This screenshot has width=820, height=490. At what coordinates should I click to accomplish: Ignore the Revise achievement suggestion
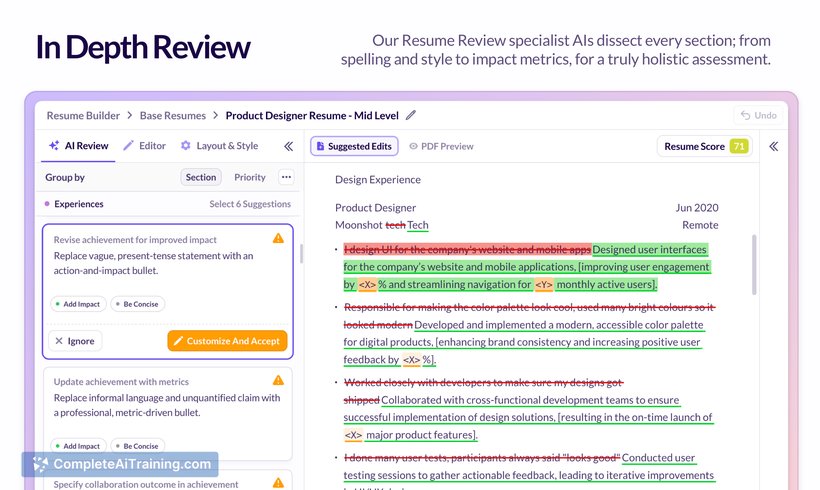[x=75, y=341]
